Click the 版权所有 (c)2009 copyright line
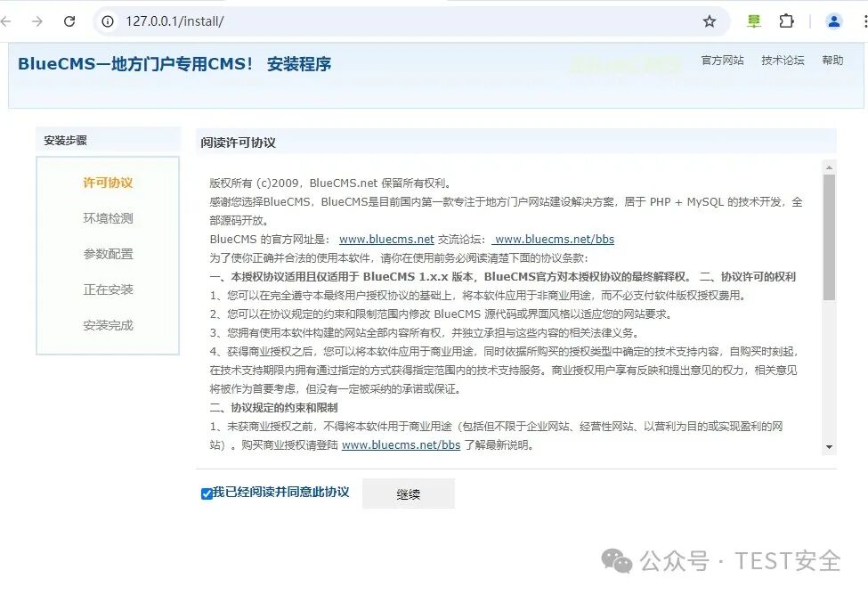Screen dimensions: 868x595 331,183
